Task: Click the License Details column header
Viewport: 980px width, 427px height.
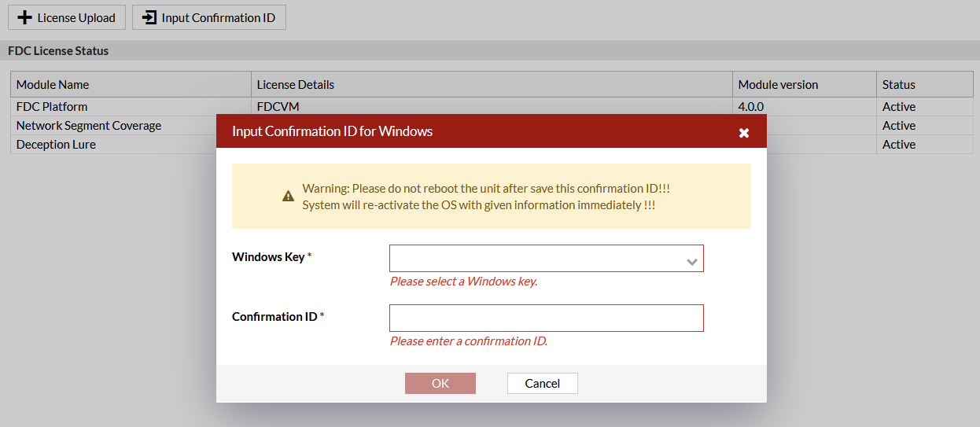Action: pos(296,85)
